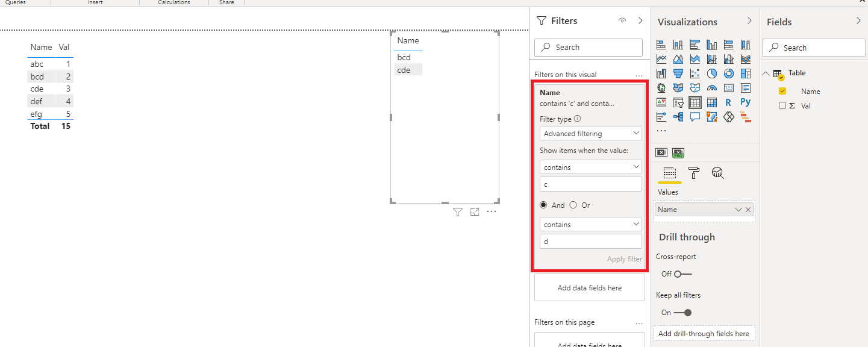The height and width of the screenshot is (347, 868).
Task: Choose the Line chart visualization
Action: point(661,59)
